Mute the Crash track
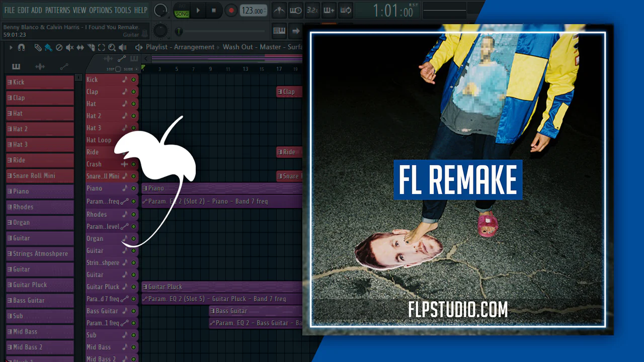Image resolution: width=644 pixels, height=362 pixels. pyautogui.click(x=133, y=164)
